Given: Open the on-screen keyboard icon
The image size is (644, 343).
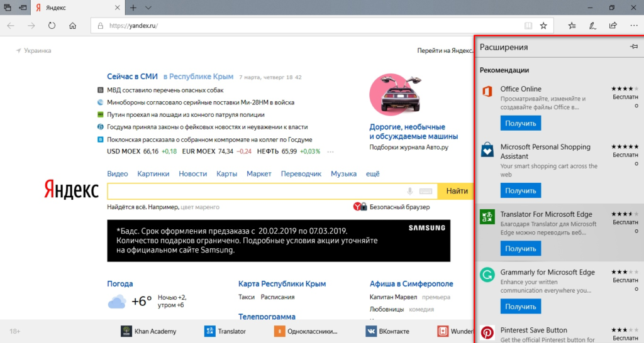Looking at the screenshot, I should pyautogui.click(x=426, y=191).
